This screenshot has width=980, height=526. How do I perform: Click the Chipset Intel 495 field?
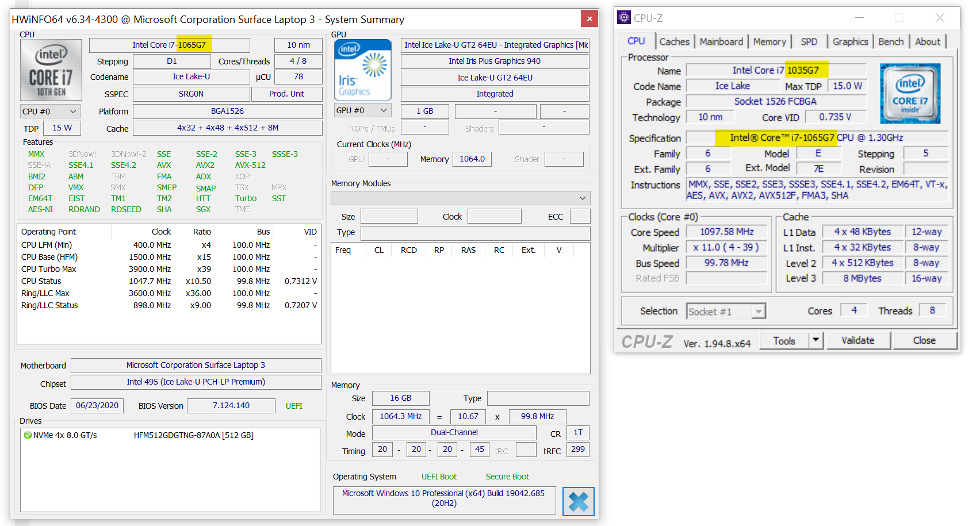[x=196, y=382]
